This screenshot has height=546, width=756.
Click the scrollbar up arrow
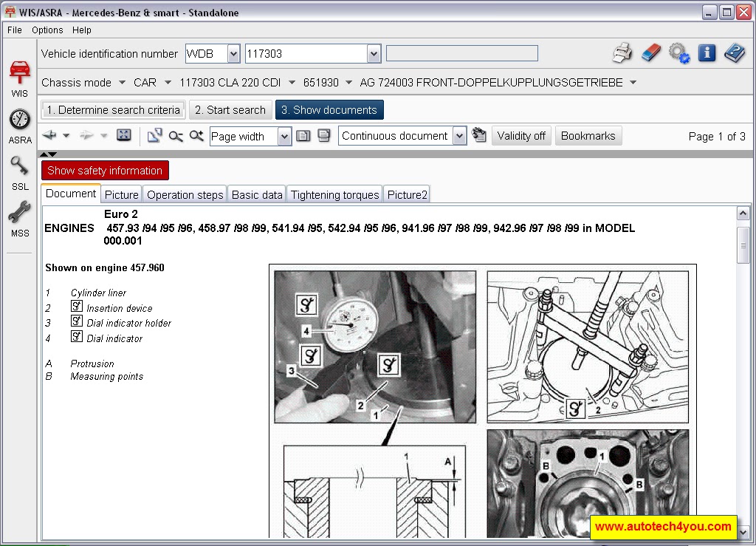coord(743,213)
